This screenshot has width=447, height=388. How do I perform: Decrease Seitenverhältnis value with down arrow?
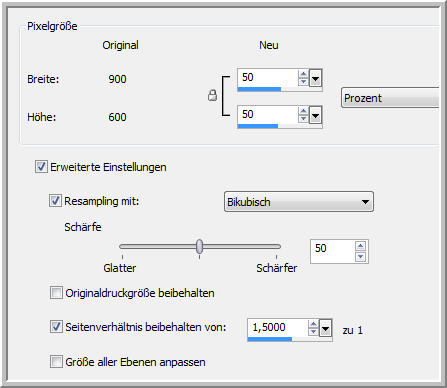click(313, 332)
